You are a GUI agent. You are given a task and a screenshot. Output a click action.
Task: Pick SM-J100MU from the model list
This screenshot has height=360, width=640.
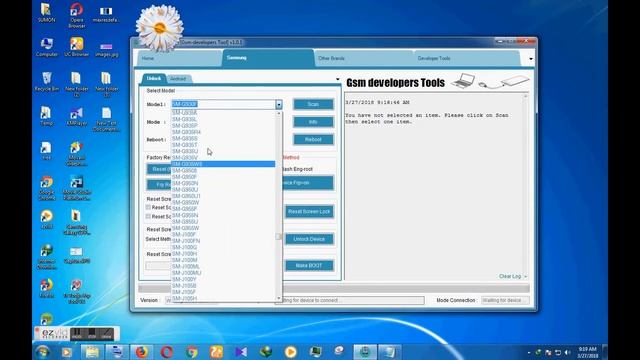tap(223, 273)
